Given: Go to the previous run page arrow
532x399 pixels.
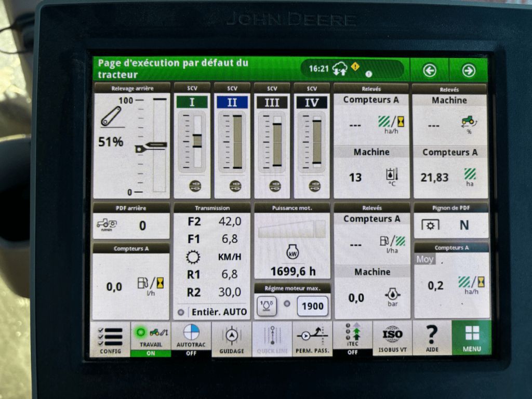Looking at the screenshot, I should pyautogui.click(x=429, y=70).
